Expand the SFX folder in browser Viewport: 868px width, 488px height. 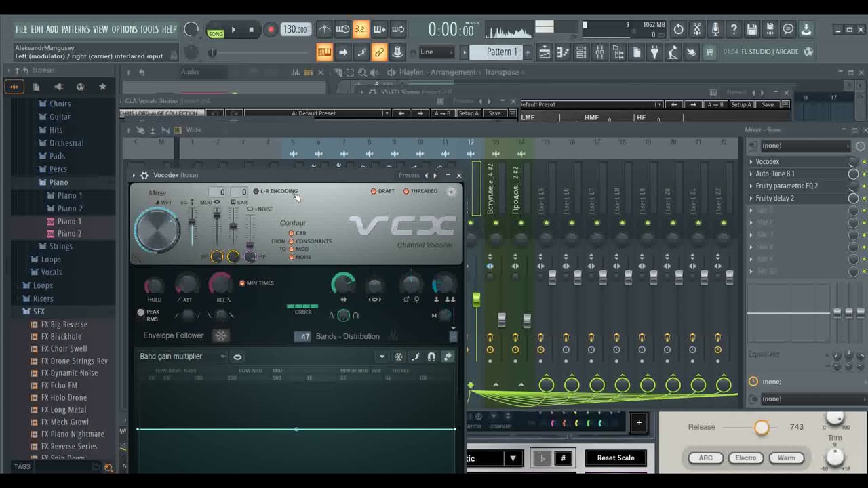pos(39,311)
